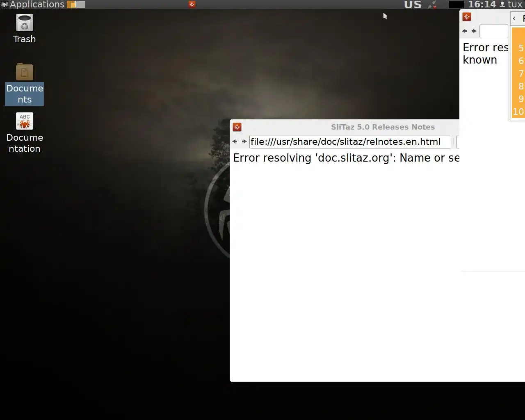Focus the empty address field in top-right window
The height and width of the screenshot is (420, 525).
494,31
